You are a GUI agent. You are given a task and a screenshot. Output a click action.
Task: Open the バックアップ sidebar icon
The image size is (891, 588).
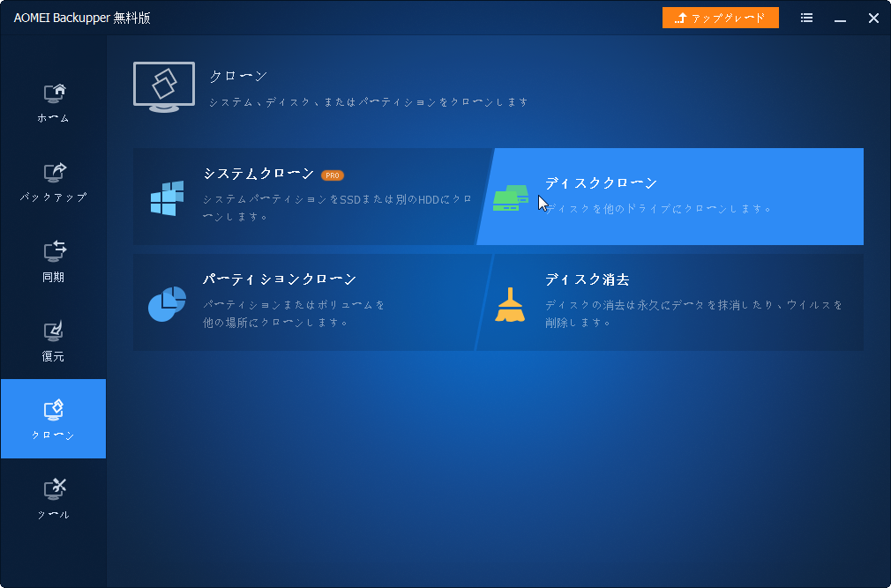55,173
